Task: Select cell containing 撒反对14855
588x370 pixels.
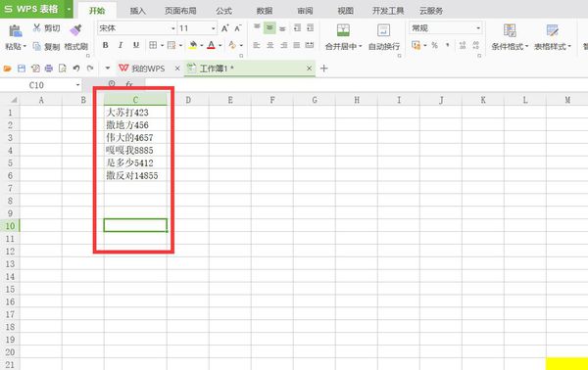Action: click(135, 175)
